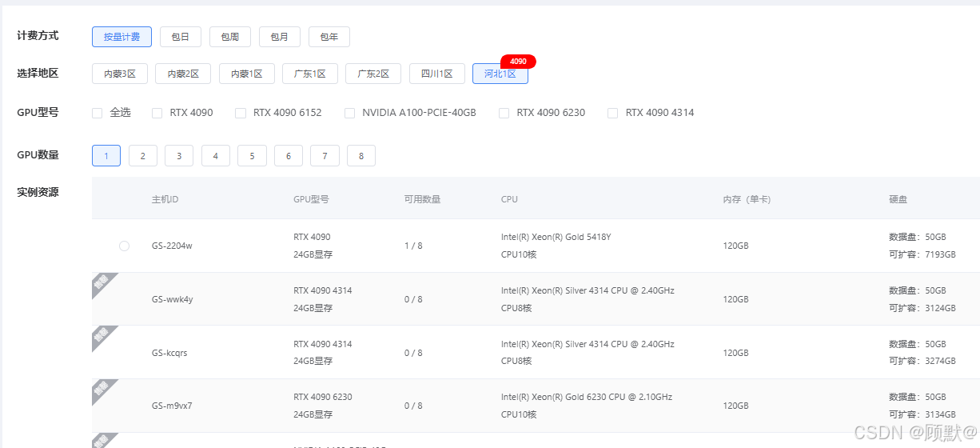Viewport: 980px width, 448px height.
Task: Set the GPU count to 4
Action: coord(215,156)
